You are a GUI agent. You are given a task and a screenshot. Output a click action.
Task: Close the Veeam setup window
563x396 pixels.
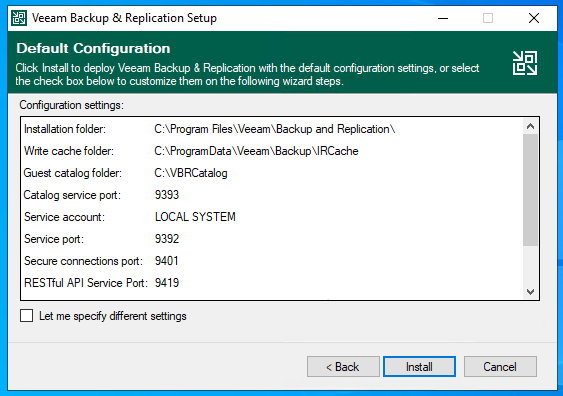(534, 18)
